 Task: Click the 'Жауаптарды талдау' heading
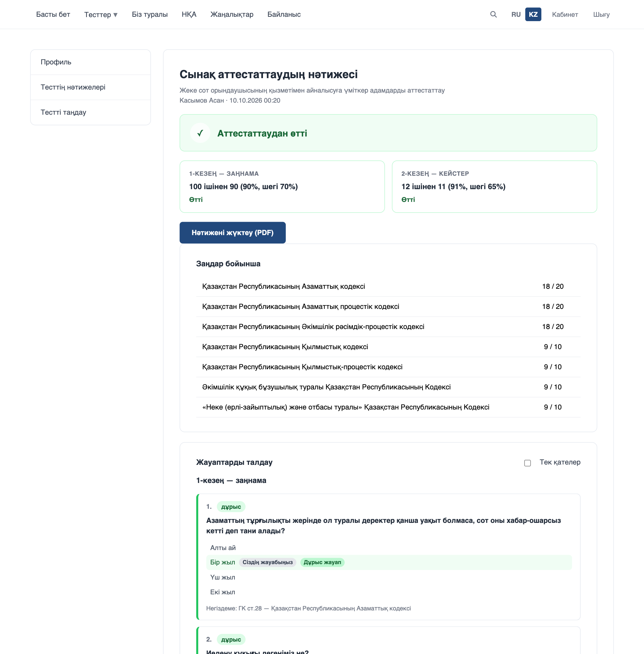234,462
